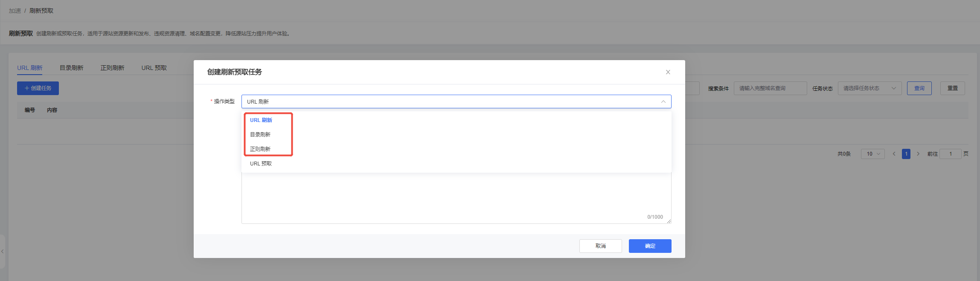Go to previous page arrow

pos(894,154)
